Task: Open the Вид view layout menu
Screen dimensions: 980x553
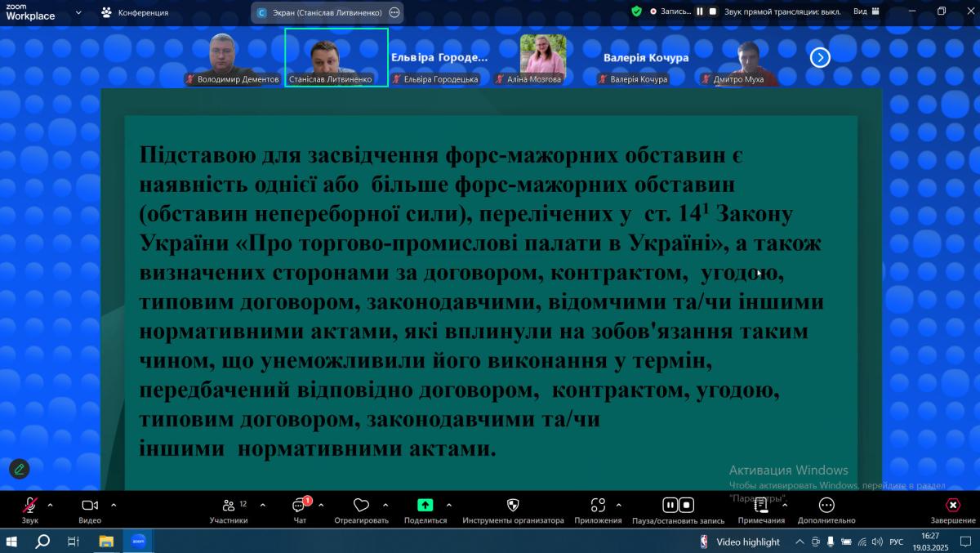Action: (866, 11)
